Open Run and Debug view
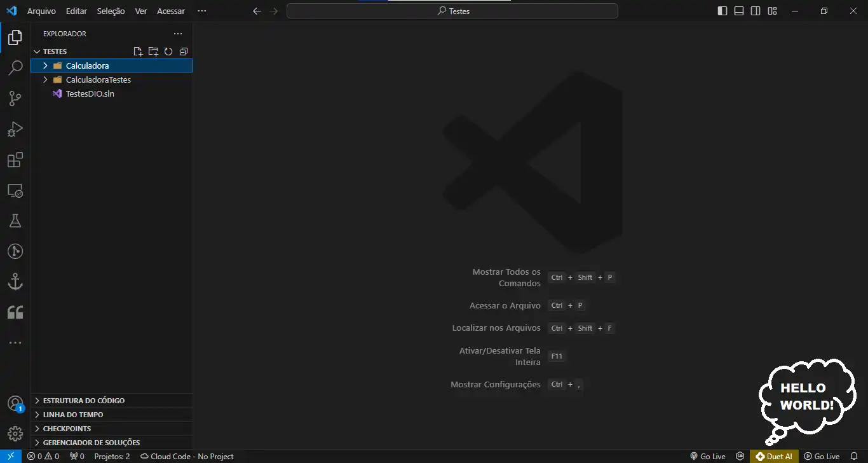This screenshot has width=868, height=463. point(15,129)
